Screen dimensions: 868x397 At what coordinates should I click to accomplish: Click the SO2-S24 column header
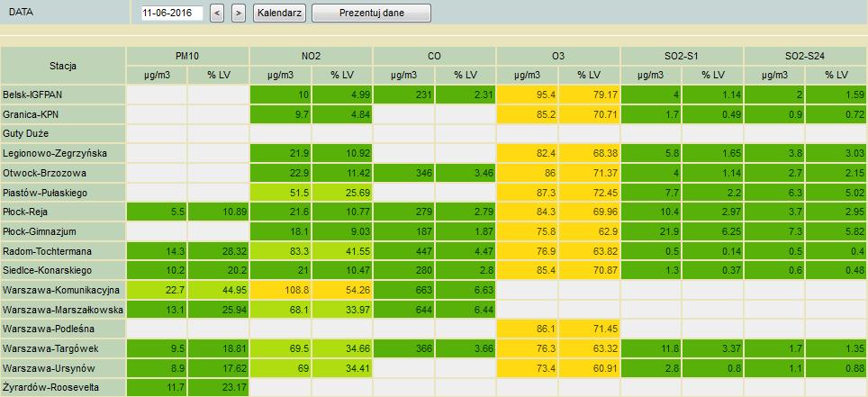click(x=806, y=57)
